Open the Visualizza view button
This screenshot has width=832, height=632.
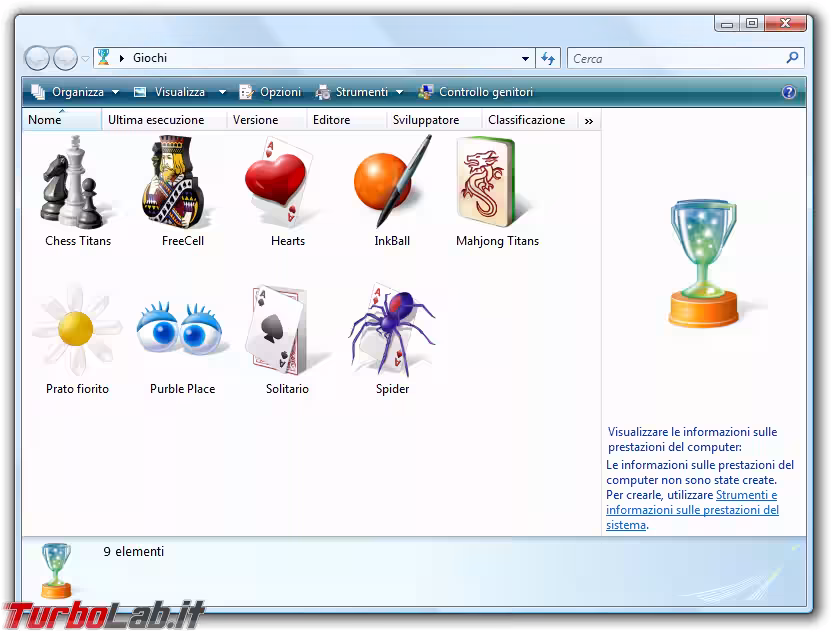tap(170, 92)
